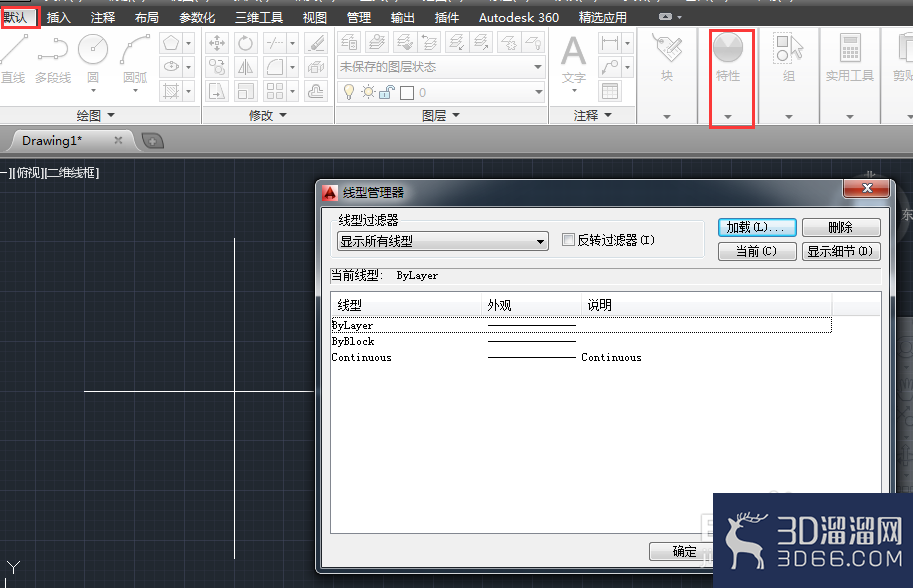This screenshot has height=588, width=913.
Task: Click the Text (文字) annotation tool
Action: pyautogui.click(x=574, y=61)
